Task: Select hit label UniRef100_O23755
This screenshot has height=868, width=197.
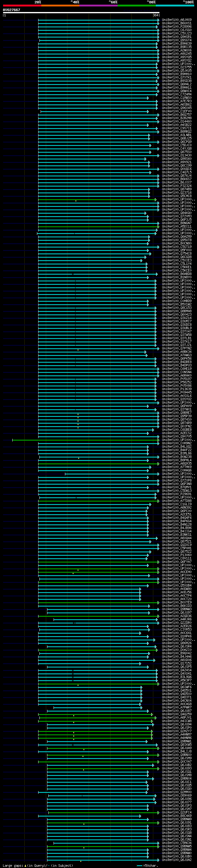Action: click(177, 67)
